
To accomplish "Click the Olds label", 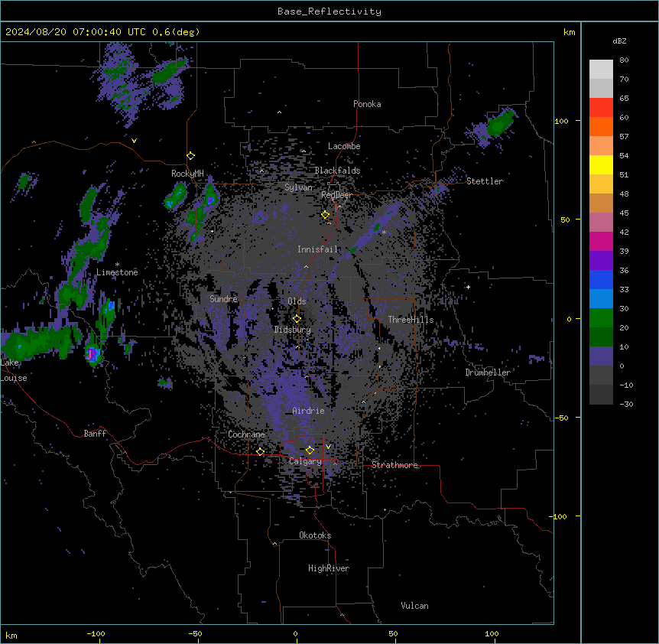I will (297, 301).
